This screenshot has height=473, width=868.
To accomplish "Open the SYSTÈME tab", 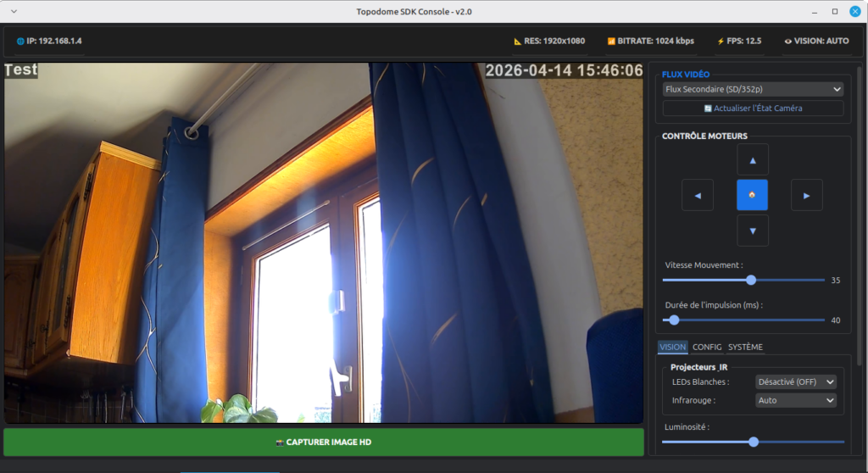I will pos(745,347).
